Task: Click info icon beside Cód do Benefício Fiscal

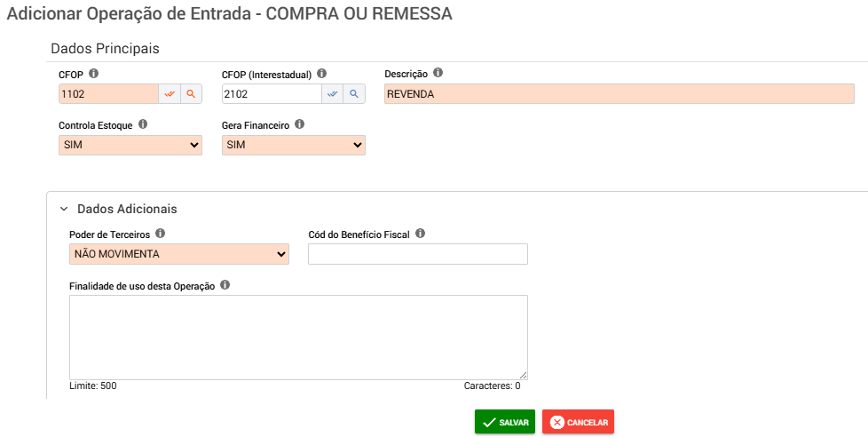Action: coord(420,234)
